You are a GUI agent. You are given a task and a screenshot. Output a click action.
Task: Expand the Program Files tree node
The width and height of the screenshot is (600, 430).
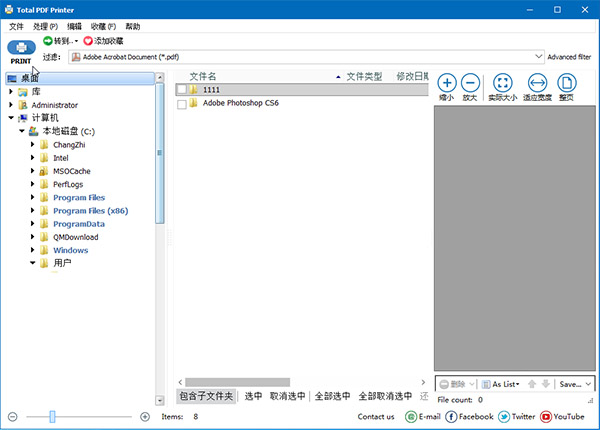[32, 198]
